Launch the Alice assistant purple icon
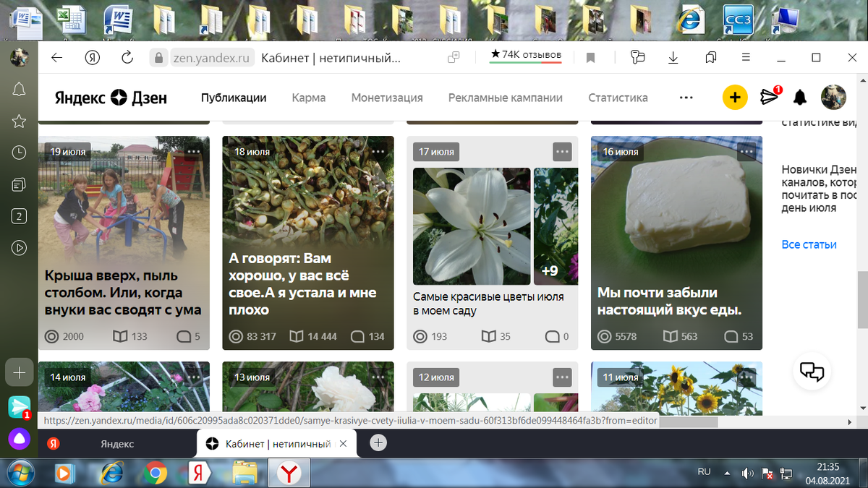The image size is (868, 488). 19,438
